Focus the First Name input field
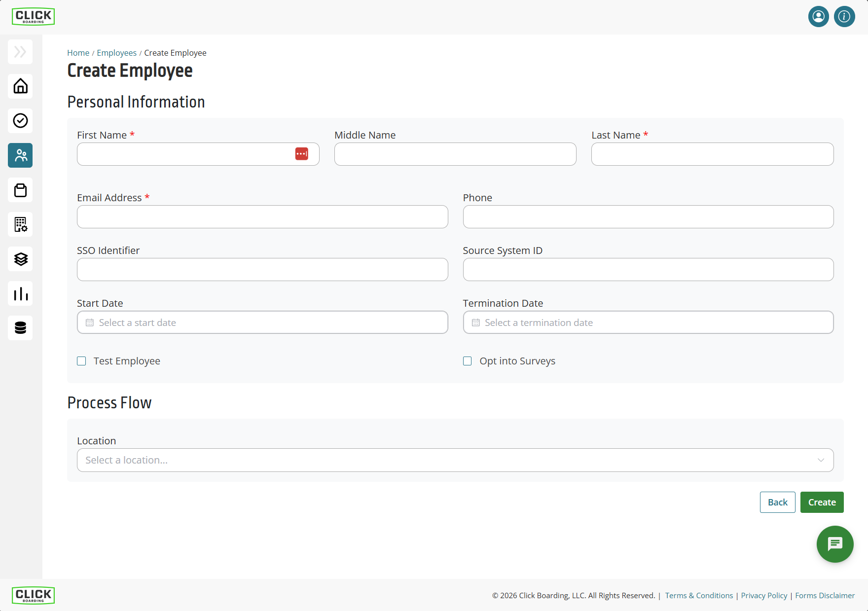The height and width of the screenshot is (611, 868). (198, 154)
